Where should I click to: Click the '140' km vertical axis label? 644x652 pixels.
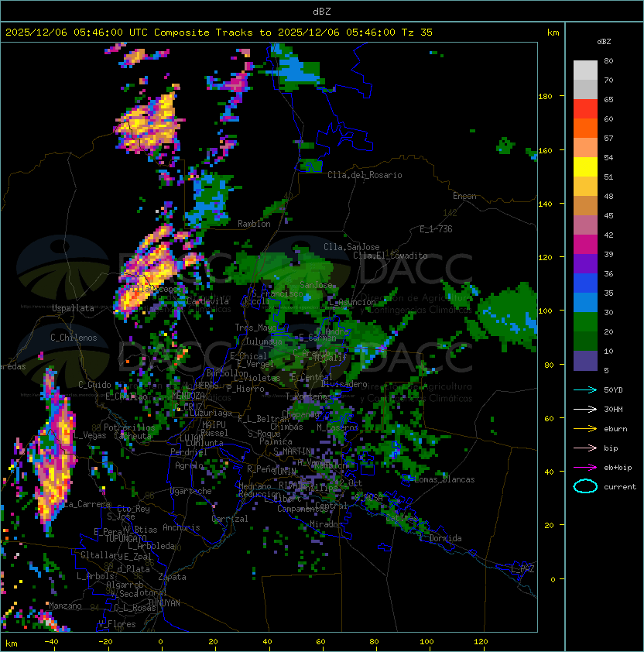545,204
